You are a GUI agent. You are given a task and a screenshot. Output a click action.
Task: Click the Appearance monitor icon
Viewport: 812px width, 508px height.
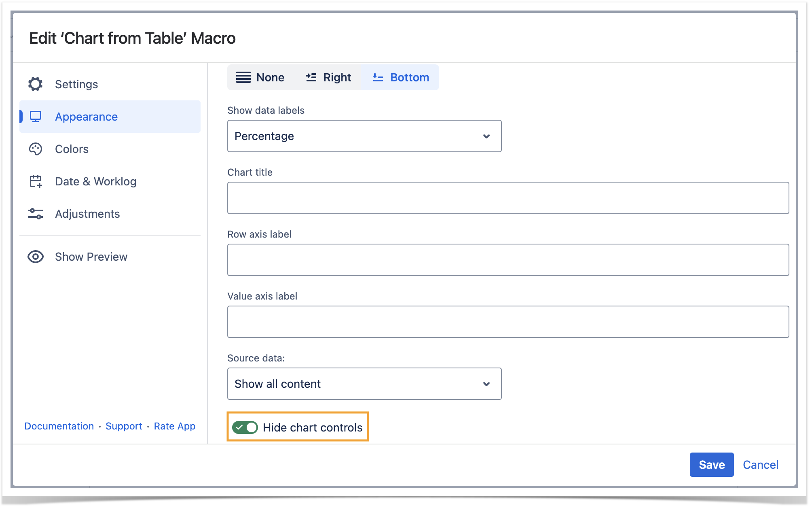[x=36, y=117]
